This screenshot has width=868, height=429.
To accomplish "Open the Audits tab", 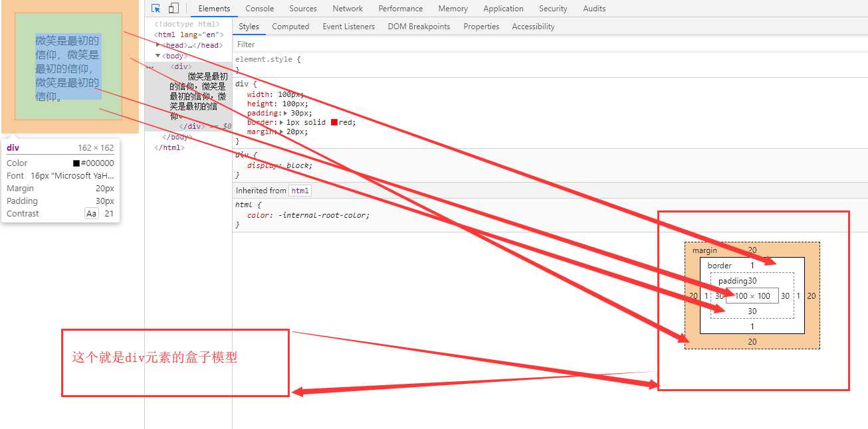I will (x=594, y=9).
